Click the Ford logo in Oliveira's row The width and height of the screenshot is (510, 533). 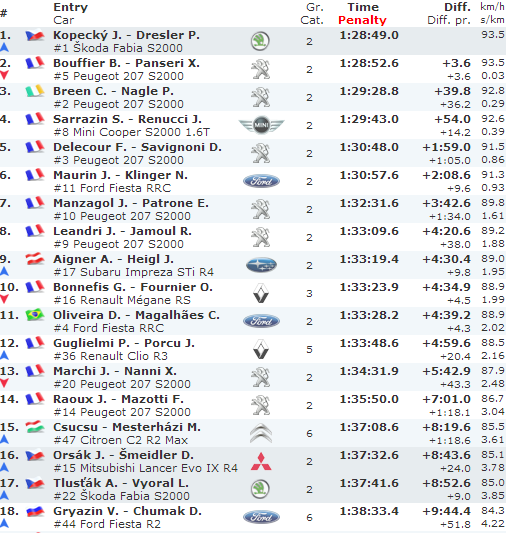click(x=261, y=321)
